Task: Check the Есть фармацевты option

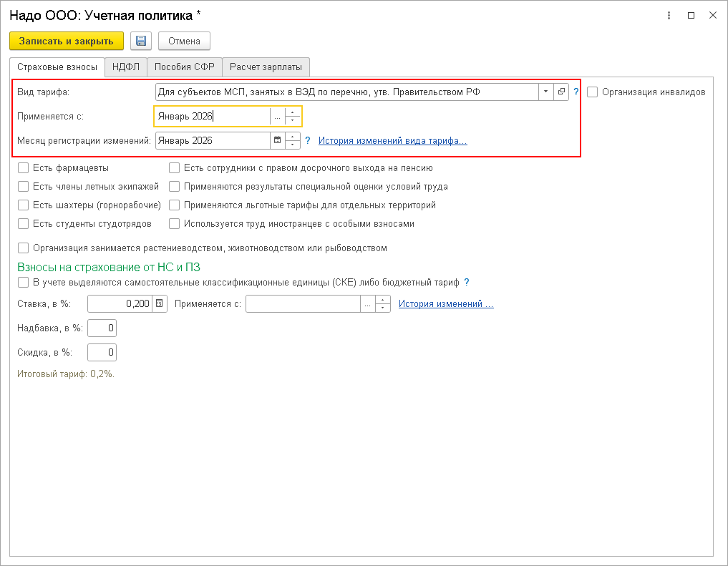Action: [x=24, y=168]
